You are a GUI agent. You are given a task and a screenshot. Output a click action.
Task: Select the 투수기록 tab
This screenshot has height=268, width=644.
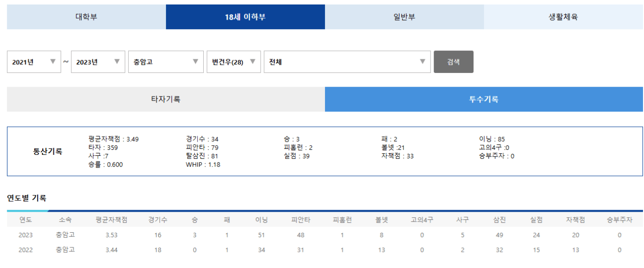coord(484,99)
